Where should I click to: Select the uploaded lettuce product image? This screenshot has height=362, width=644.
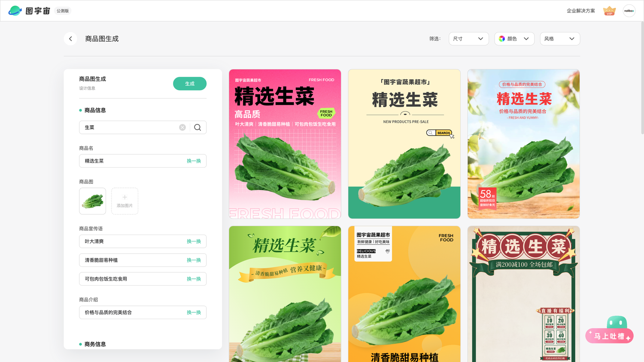[x=92, y=201]
